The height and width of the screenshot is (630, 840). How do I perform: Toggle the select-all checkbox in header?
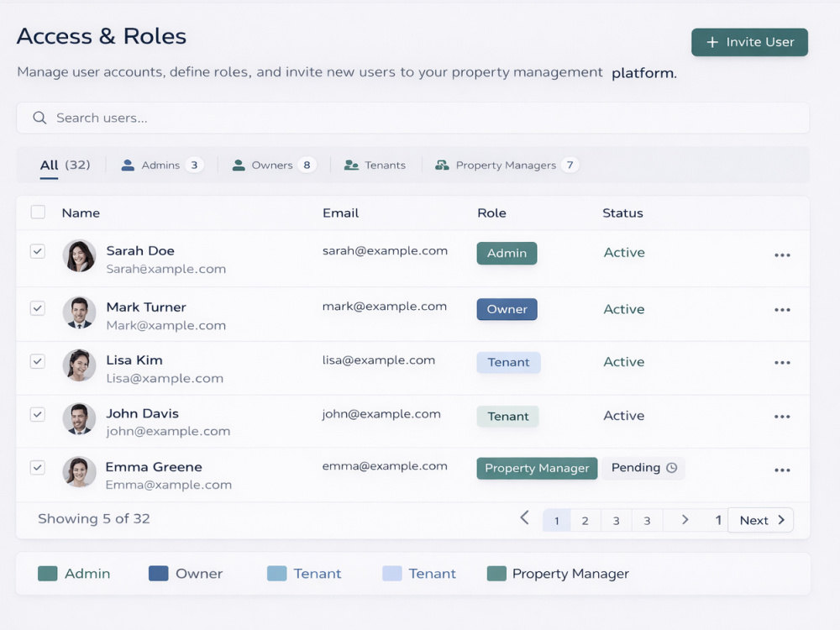pyautogui.click(x=38, y=213)
